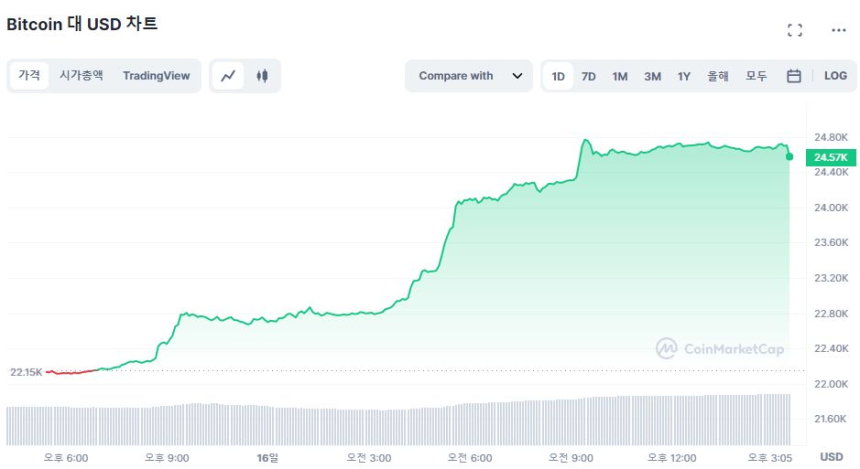The width and height of the screenshot is (860, 469).
Task: Toggle LOG scale on the chart
Action: (x=835, y=76)
